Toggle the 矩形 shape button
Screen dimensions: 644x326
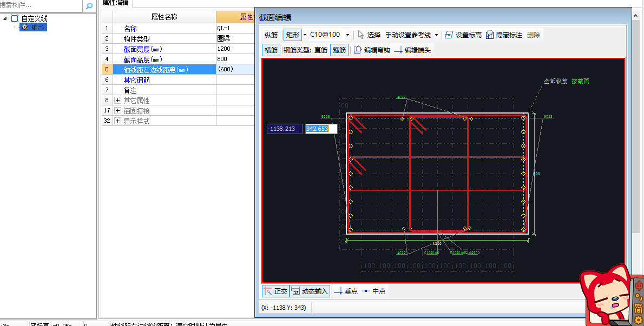pos(293,35)
